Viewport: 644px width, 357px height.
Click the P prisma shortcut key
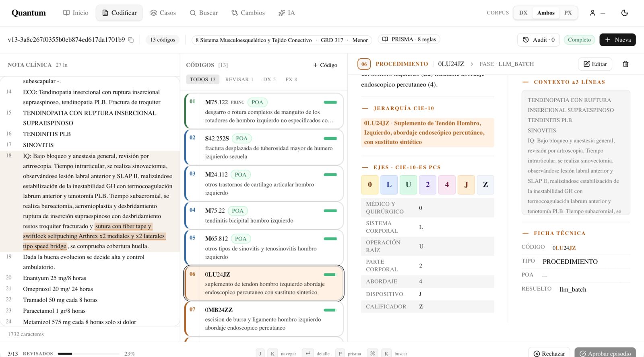340,353
